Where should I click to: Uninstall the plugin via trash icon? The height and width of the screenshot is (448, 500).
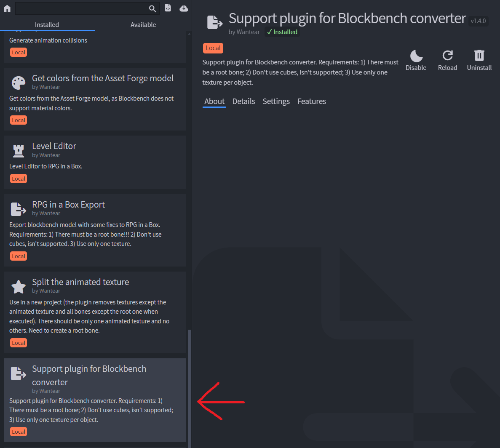coord(479,56)
